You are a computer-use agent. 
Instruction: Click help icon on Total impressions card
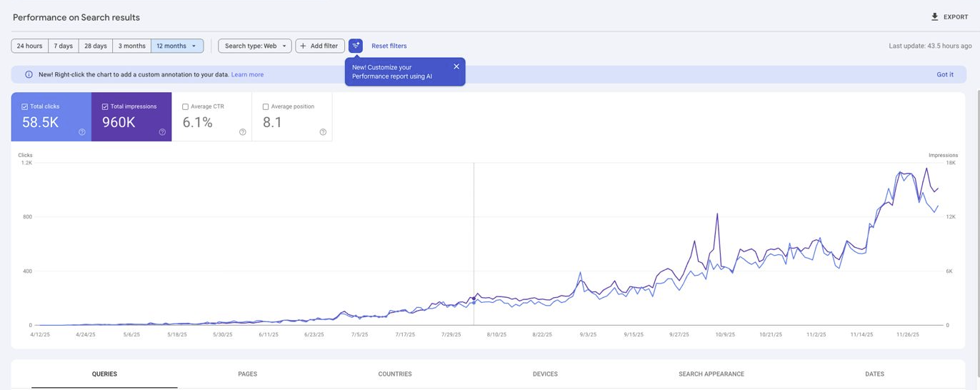click(x=162, y=132)
